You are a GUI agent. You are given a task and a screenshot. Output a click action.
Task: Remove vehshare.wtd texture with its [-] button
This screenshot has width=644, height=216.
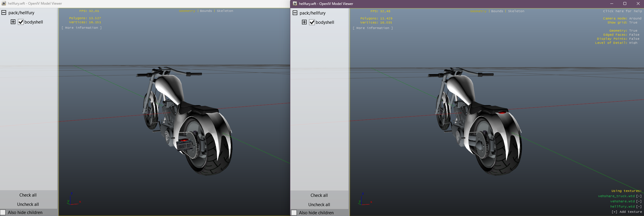[x=639, y=201]
